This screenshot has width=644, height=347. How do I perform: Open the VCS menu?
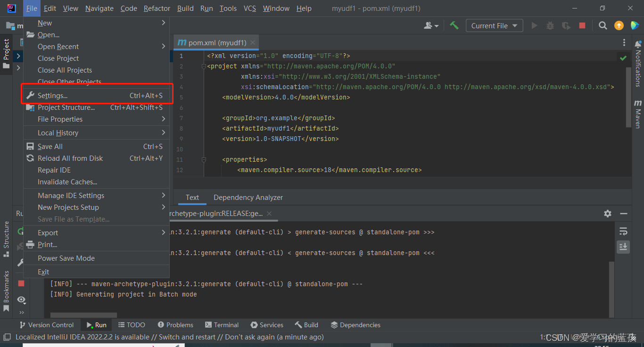(x=250, y=8)
